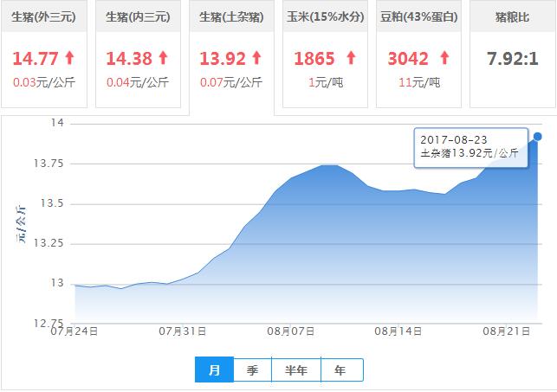Click the 08月21日 axis label
Image resolution: width=557 pixels, height=392 pixels.
(x=506, y=331)
